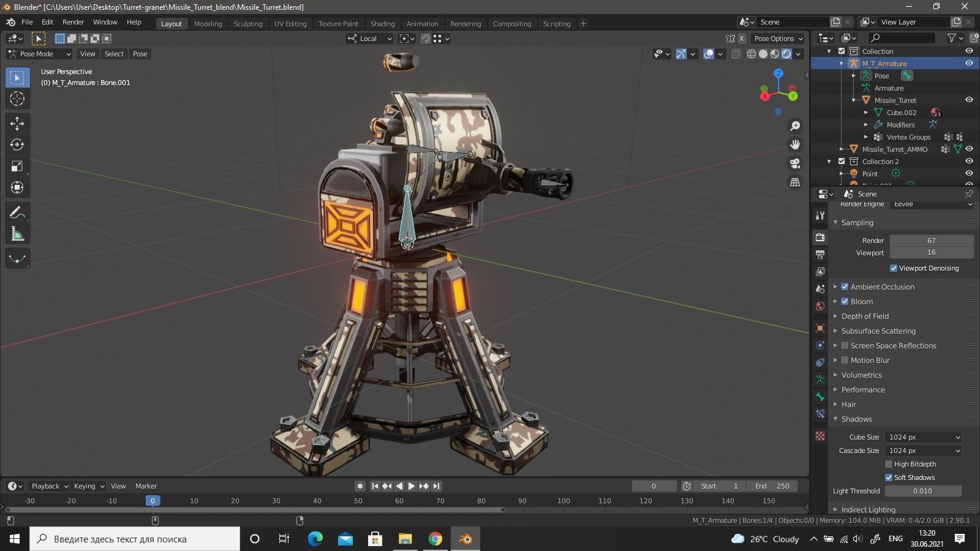Click the End frame field 250
The height and width of the screenshot is (551, 980).
tap(772, 486)
